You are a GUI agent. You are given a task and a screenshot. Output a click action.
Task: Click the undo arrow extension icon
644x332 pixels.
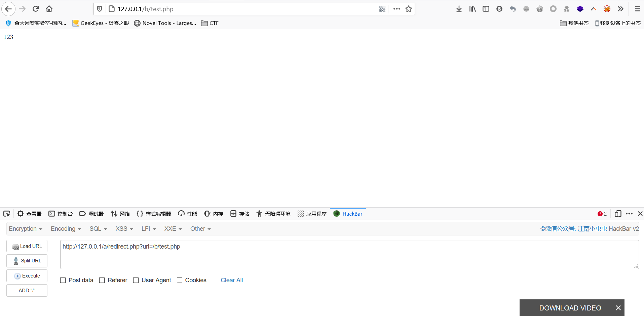[513, 9]
